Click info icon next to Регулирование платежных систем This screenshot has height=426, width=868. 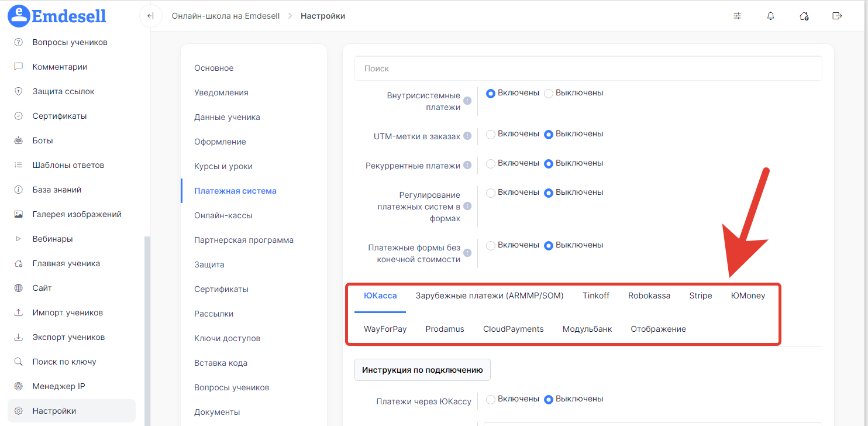coord(467,207)
